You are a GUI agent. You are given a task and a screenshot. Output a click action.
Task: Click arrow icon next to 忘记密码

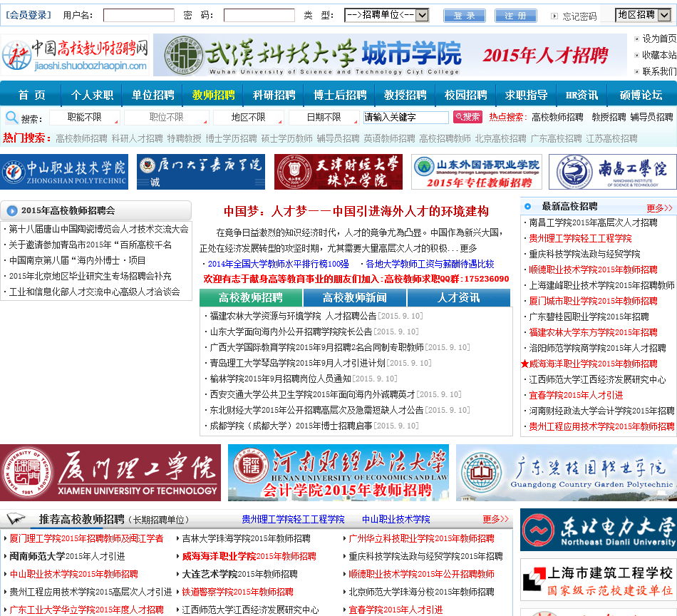click(x=554, y=16)
